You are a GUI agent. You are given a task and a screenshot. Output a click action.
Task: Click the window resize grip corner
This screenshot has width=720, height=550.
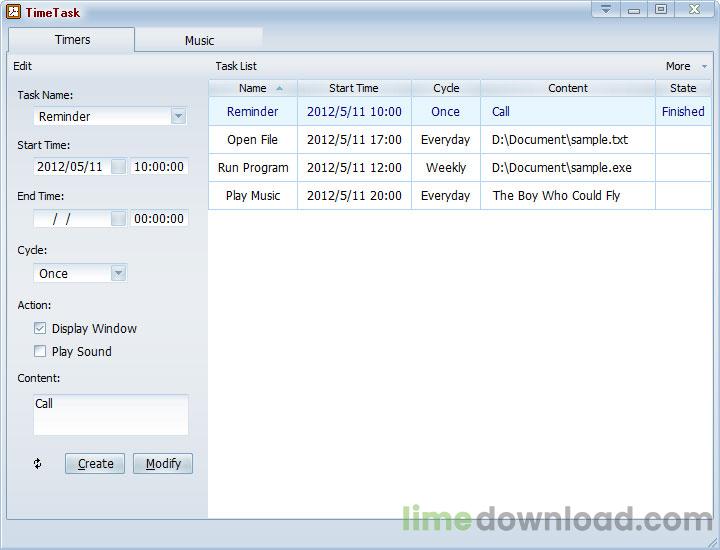click(712, 543)
